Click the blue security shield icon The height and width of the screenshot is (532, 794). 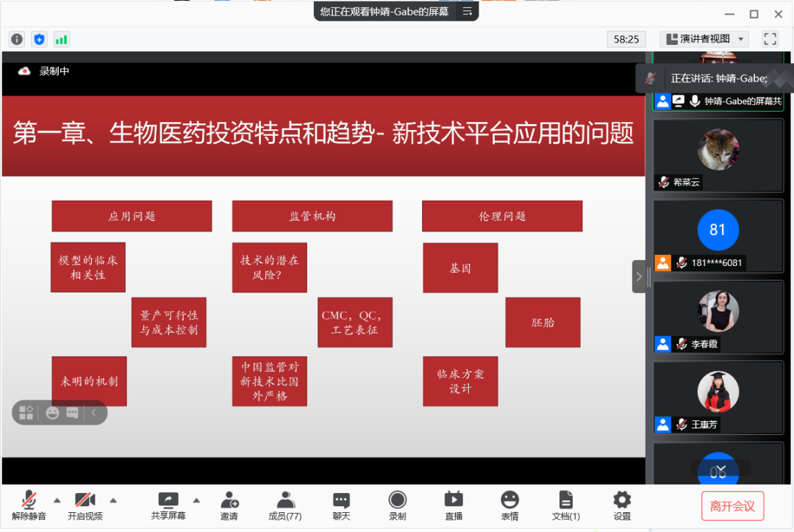(39, 39)
